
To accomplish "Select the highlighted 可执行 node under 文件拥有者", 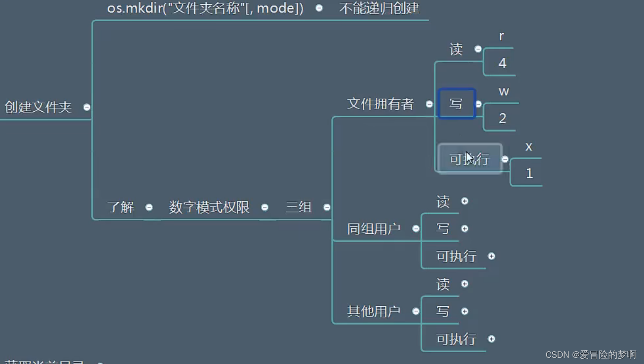I will (x=470, y=159).
